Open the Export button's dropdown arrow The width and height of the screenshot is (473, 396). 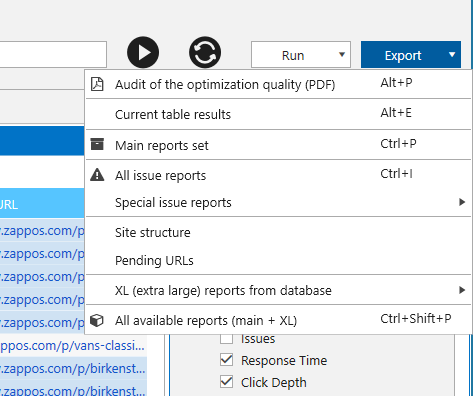pos(452,55)
